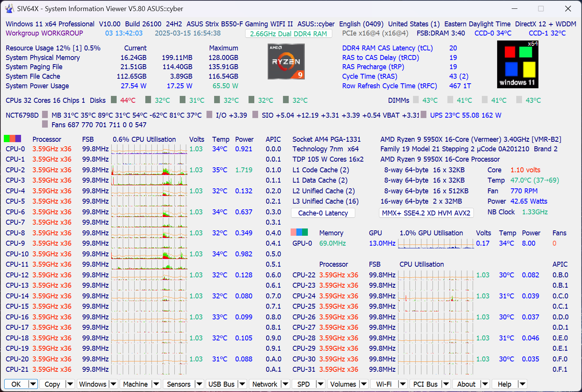Click the grey swatch before I/O +3.39
The width and height of the screenshot is (582, 392).
(x=210, y=115)
